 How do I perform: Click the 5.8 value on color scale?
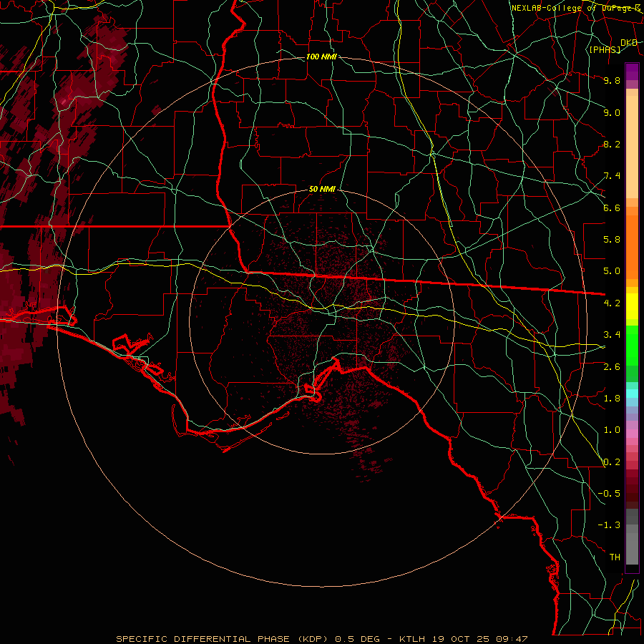click(x=612, y=240)
